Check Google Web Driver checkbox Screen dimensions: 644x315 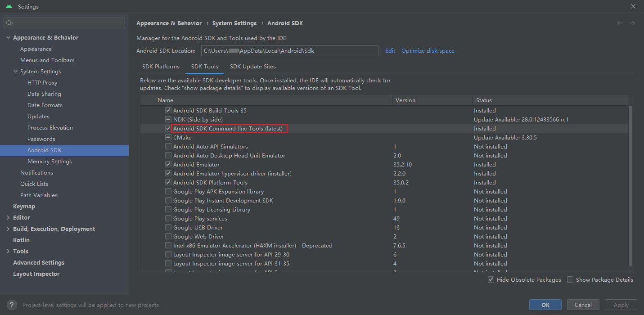pos(168,236)
